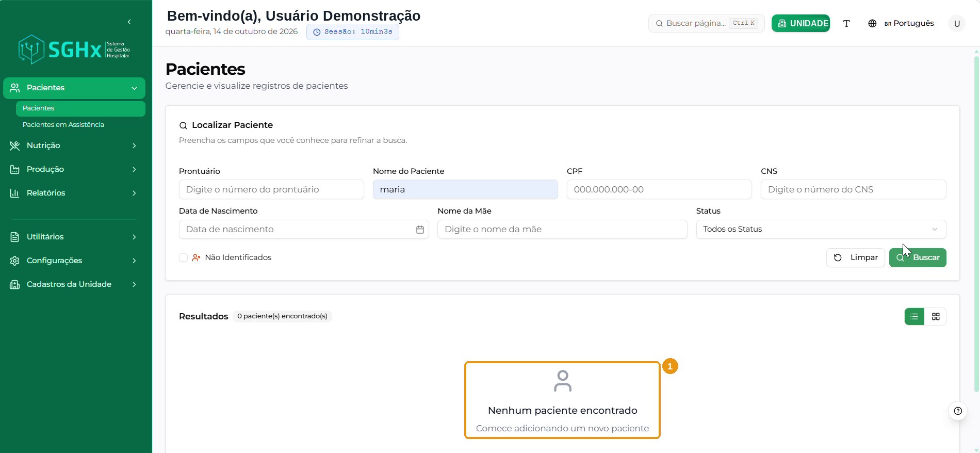This screenshot has height=453, width=980.
Task: Click the UNIDADE button
Action: coord(801,23)
